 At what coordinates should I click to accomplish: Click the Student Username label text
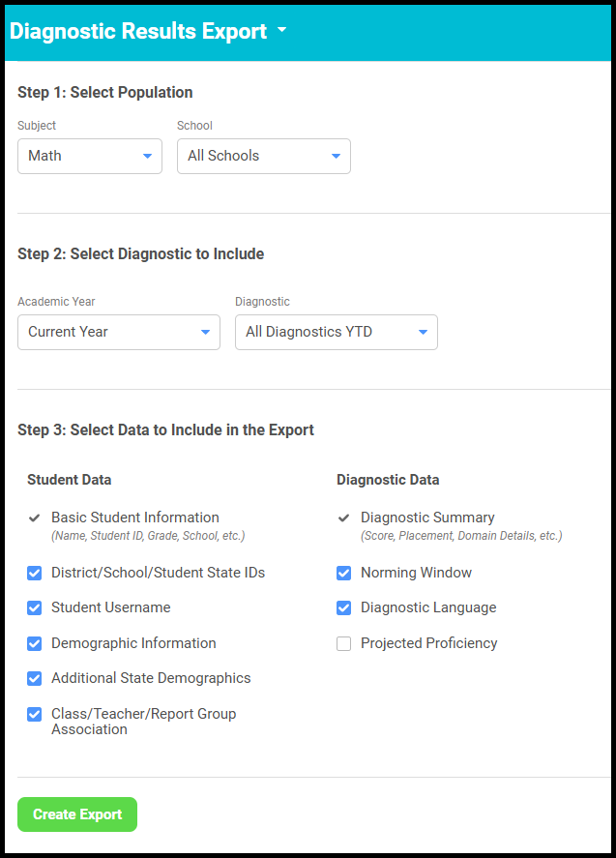[x=110, y=608]
